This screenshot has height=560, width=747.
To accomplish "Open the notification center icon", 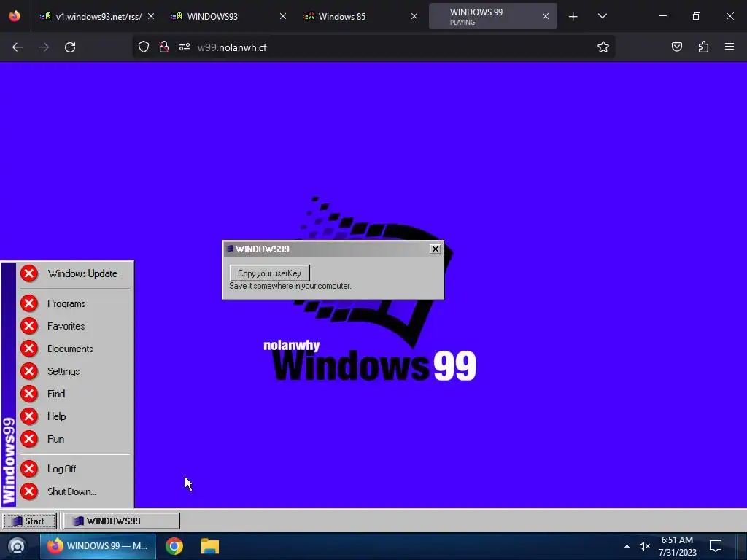I will (x=715, y=546).
